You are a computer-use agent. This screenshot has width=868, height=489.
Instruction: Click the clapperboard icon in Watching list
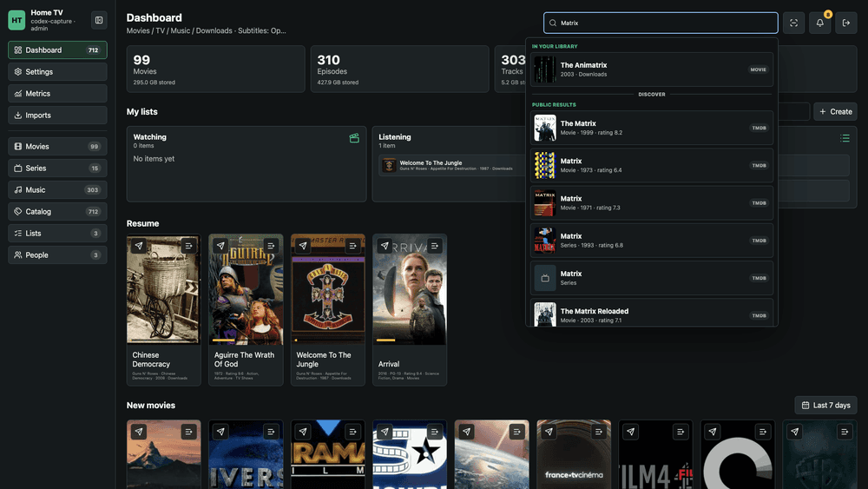(x=354, y=138)
